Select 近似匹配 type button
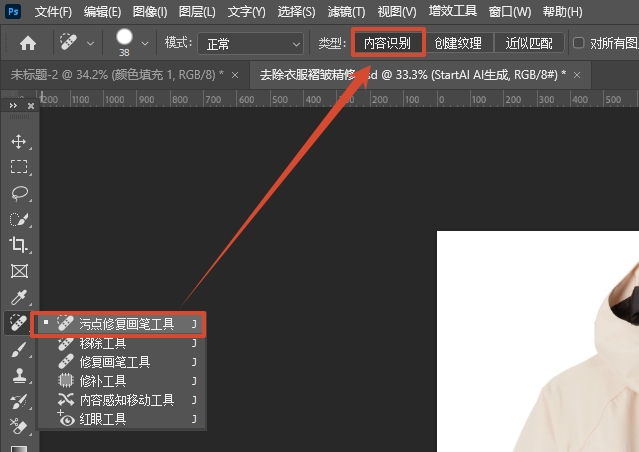Viewport: 639px width, 452px height. (529, 43)
